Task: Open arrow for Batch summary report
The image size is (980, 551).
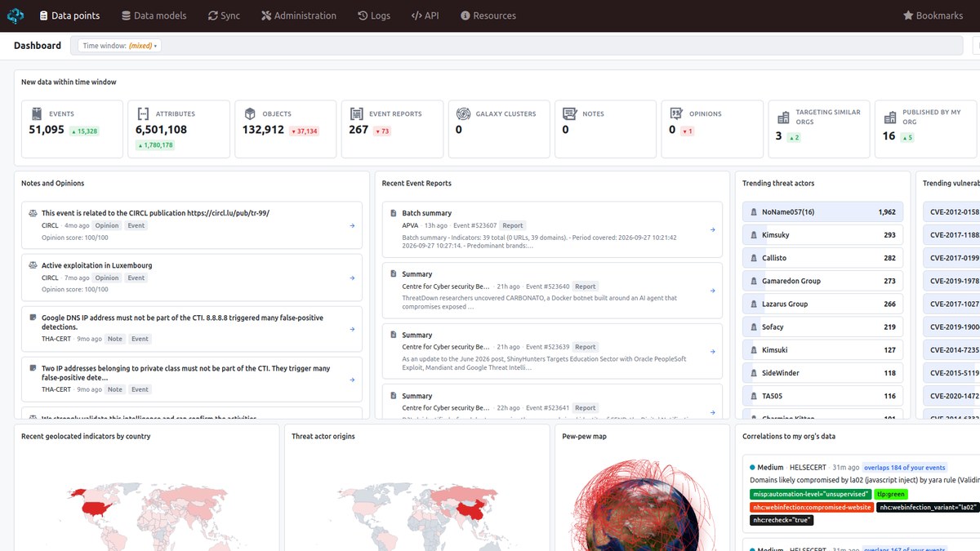Action: (x=712, y=230)
